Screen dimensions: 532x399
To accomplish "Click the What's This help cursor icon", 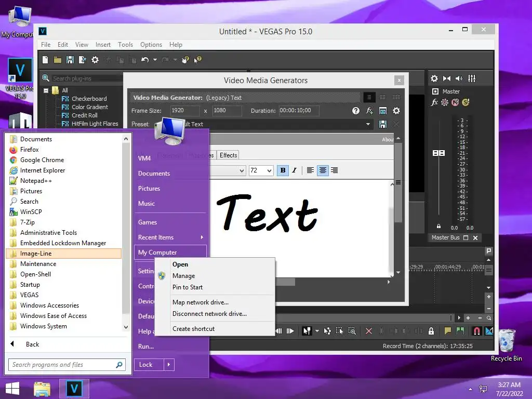I will click(198, 59).
